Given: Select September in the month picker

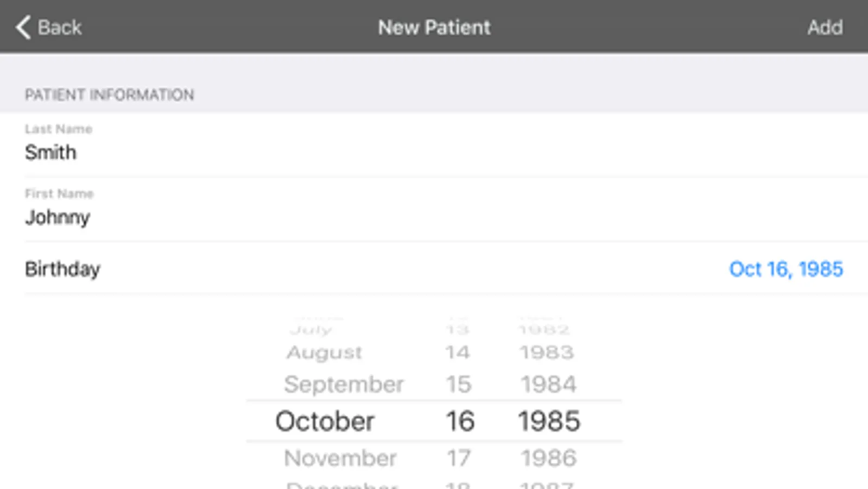Looking at the screenshot, I should [344, 384].
